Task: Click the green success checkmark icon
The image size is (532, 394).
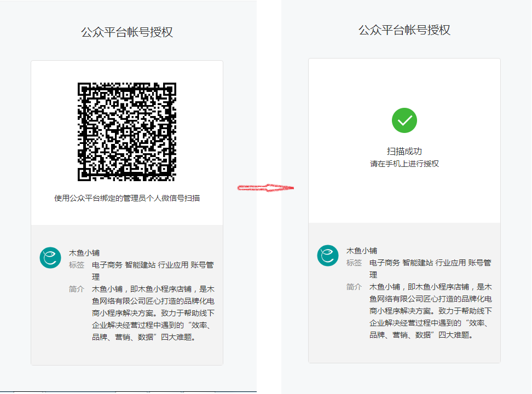Action: point(404,120)
